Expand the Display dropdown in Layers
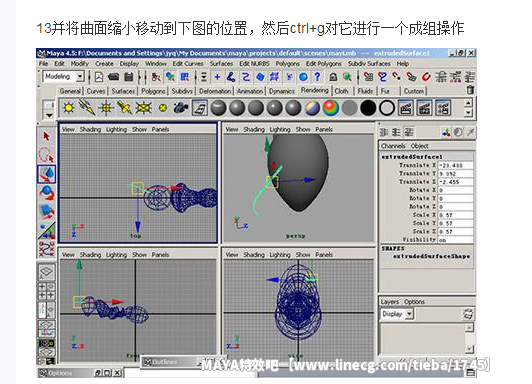 pyautogui.click(x=410, y=314)
